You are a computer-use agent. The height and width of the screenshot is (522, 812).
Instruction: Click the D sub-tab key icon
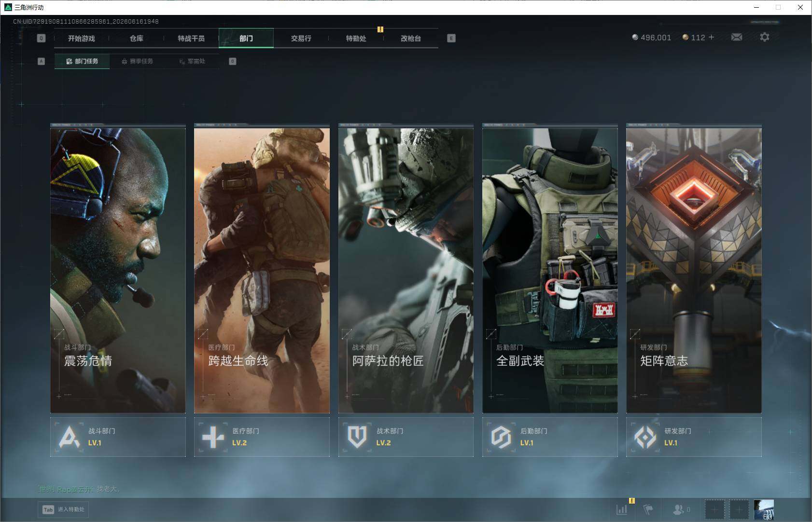click(x=233, y=61)
